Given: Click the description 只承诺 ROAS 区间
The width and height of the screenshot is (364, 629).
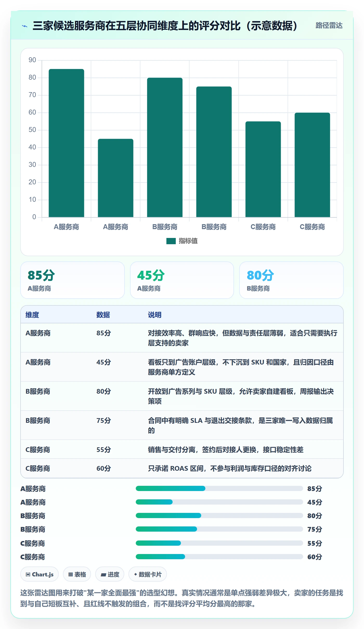Looking at the screenshot, I should coord(230,468).
